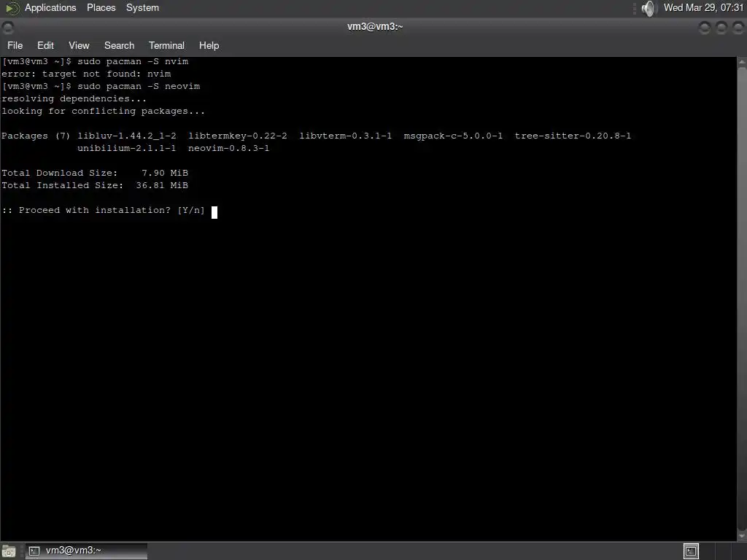
Task: Open the Edit menu
Action: (45, 46)
